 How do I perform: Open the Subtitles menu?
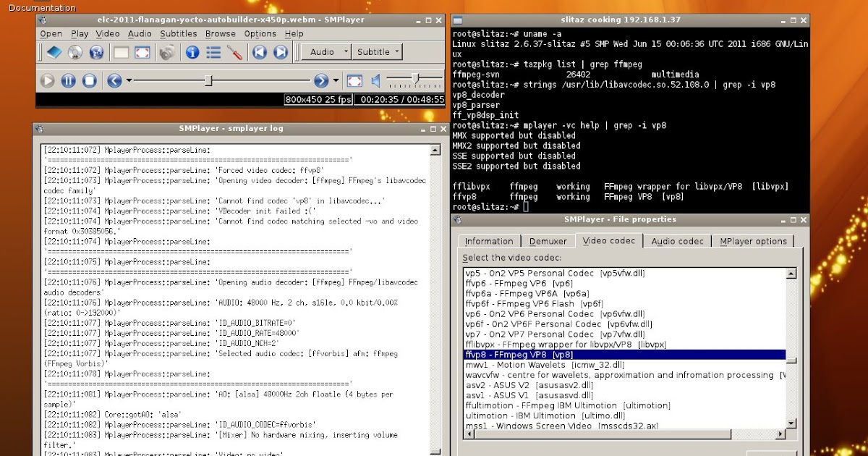coord(179,34)
